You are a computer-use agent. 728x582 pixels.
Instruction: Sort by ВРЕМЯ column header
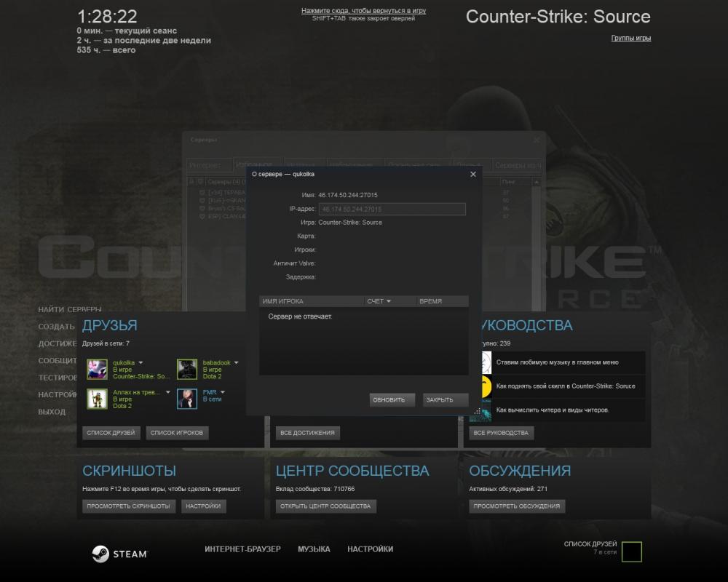coord(442,301)
